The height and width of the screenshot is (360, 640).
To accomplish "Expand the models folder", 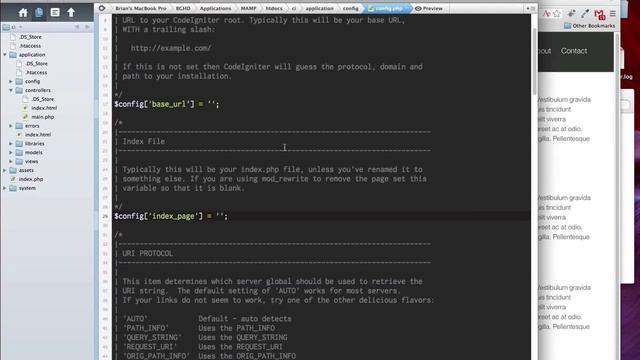I will point(11,152).
